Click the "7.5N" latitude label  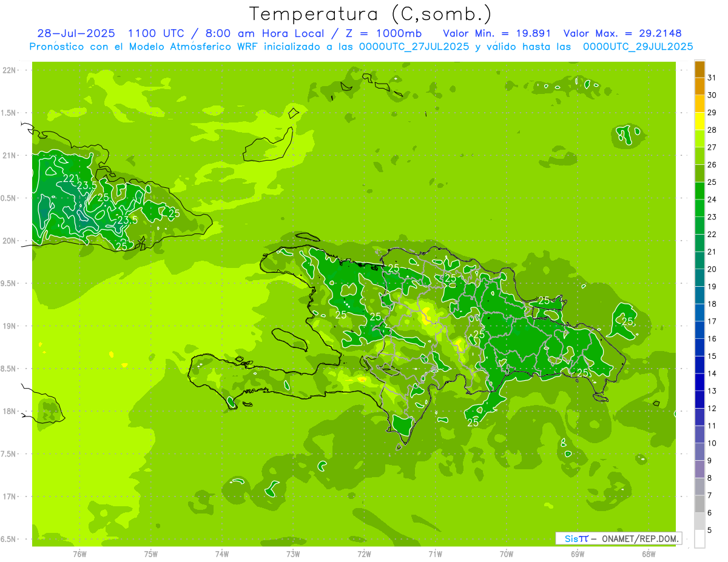9,453
